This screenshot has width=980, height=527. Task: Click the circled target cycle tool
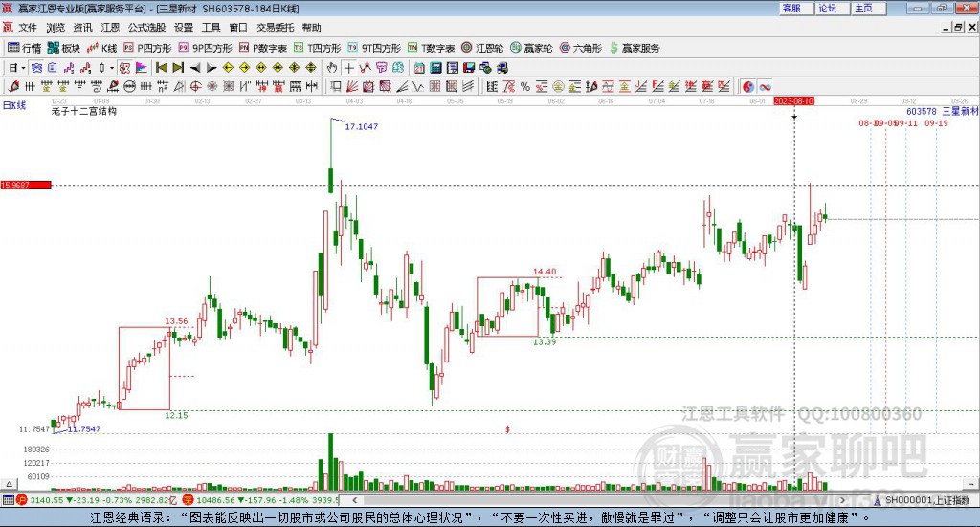point(195,87)
